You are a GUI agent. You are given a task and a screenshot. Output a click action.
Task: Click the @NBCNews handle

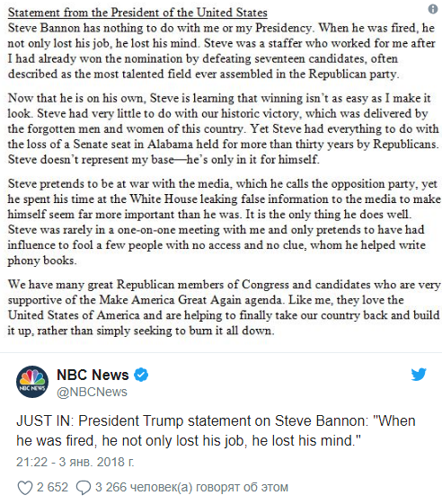pos(92,392)
